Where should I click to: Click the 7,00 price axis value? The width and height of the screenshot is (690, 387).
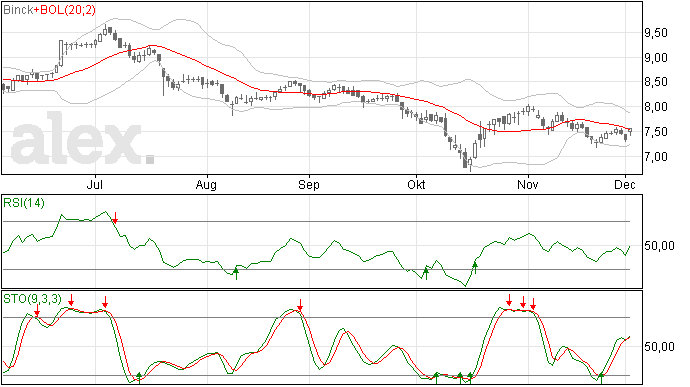(656, 156)
